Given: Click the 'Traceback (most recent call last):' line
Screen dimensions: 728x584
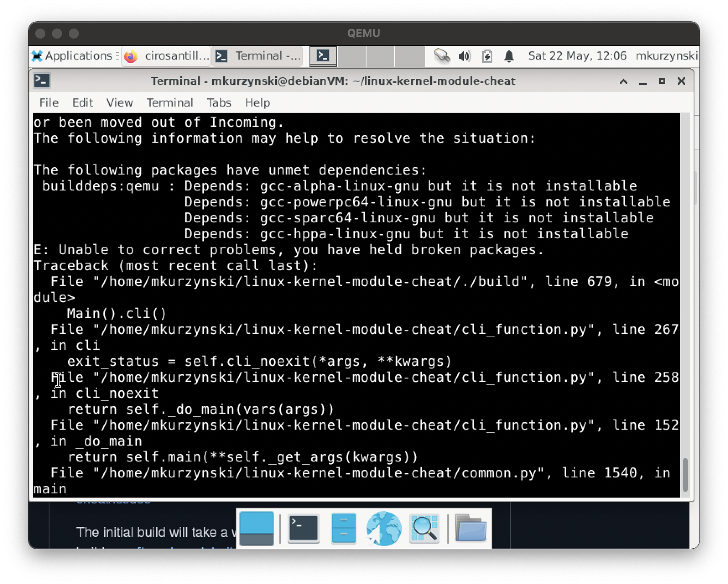Looking at the screenshot, I should [176, 266].
